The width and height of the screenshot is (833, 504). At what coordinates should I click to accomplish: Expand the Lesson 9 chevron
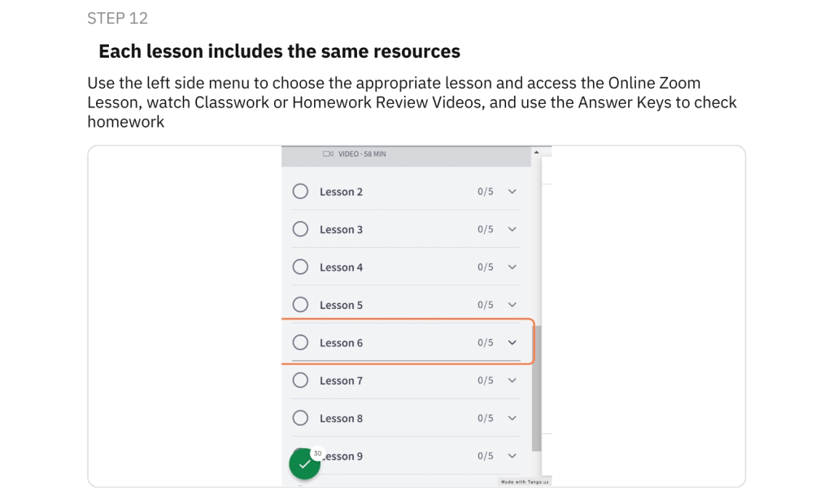click(512, 456)
